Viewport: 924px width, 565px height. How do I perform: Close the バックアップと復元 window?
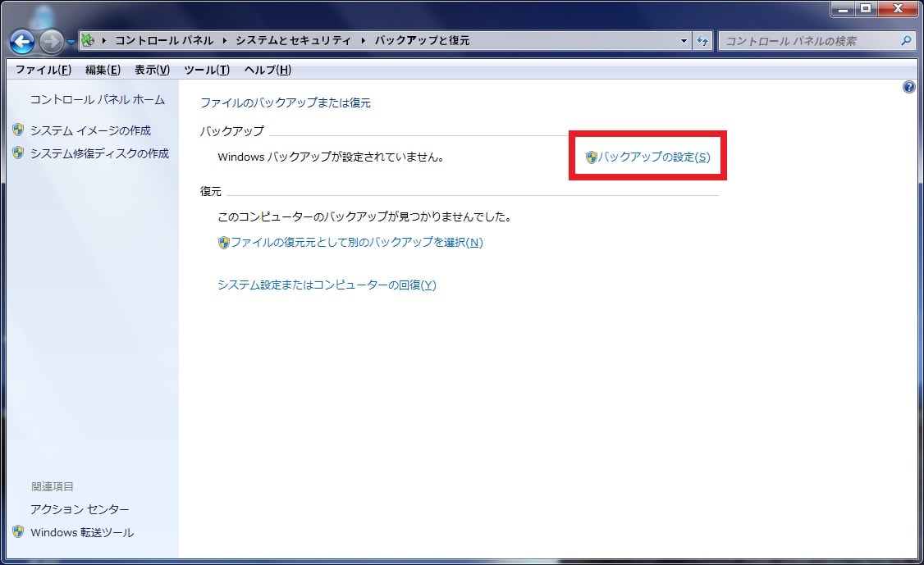pos(898,8)
